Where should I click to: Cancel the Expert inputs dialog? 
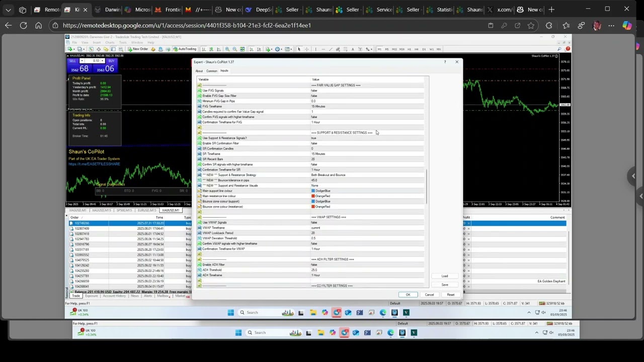tap(429, 295)
